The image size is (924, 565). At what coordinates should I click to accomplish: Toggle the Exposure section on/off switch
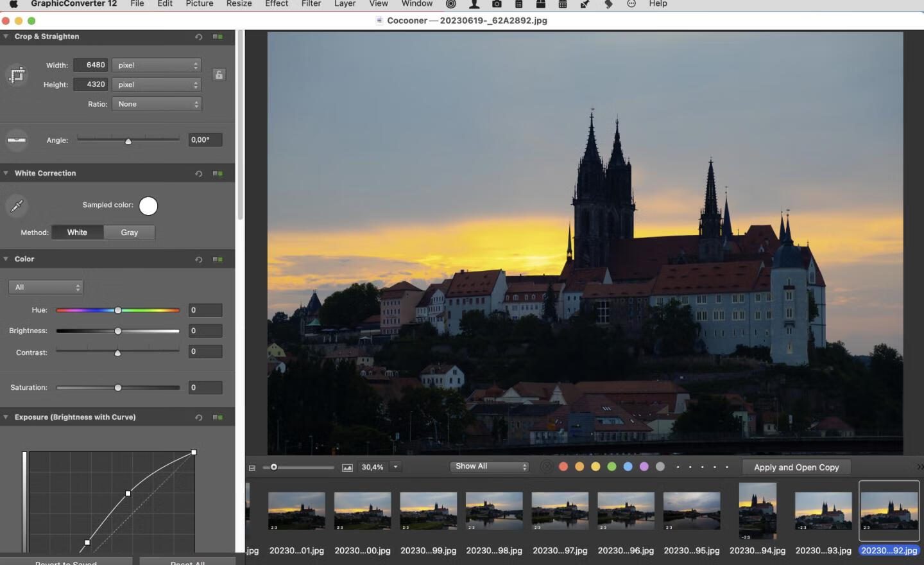point(218,417)
